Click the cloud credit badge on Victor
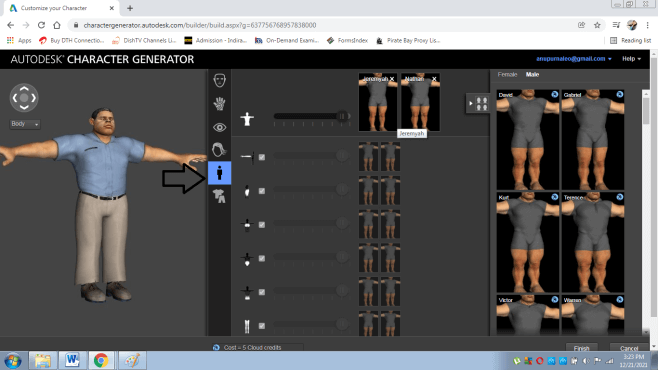The height and width of the screenshot is (370, 658). point(554,300)
